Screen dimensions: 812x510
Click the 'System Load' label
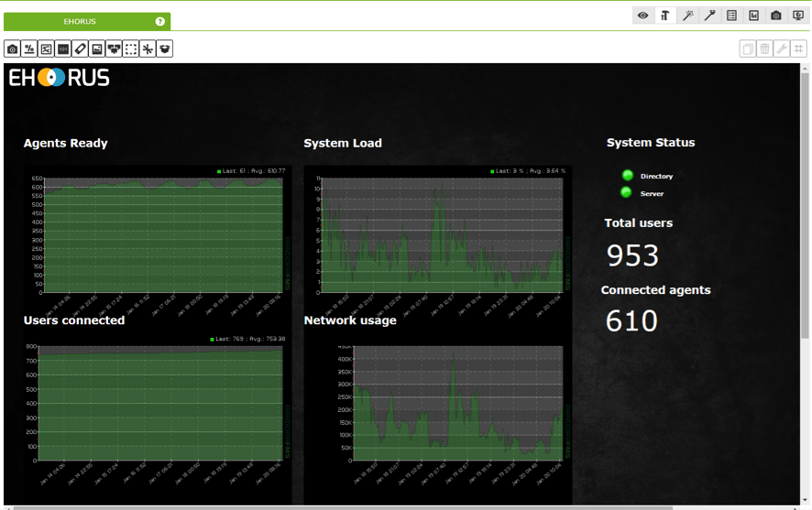pyautogui.click(x=343, y=143)
